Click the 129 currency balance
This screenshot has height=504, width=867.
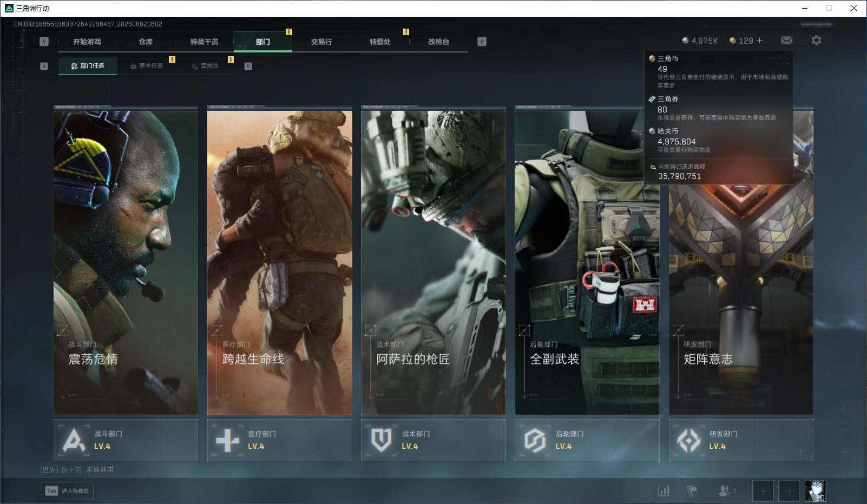click(x=741, y=41)
